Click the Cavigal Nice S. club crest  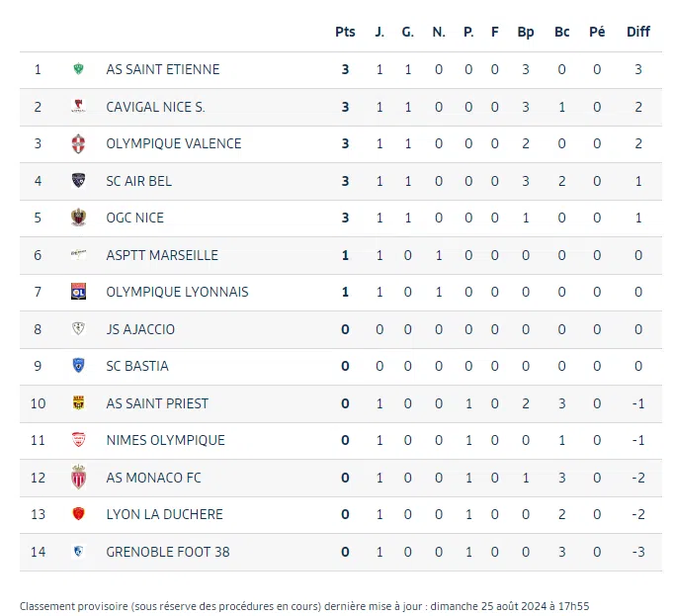tap(78, 107)
